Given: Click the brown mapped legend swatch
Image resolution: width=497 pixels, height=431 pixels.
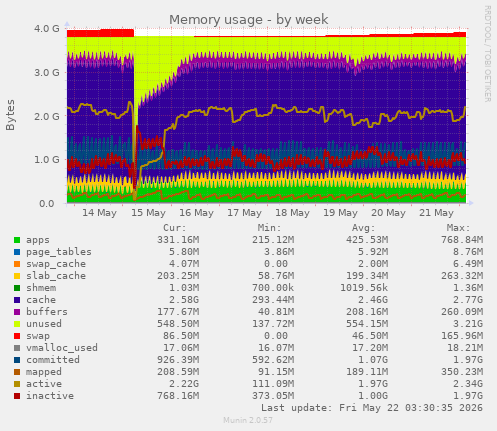Looking at the screenshot, I should (x=17, y=372).
